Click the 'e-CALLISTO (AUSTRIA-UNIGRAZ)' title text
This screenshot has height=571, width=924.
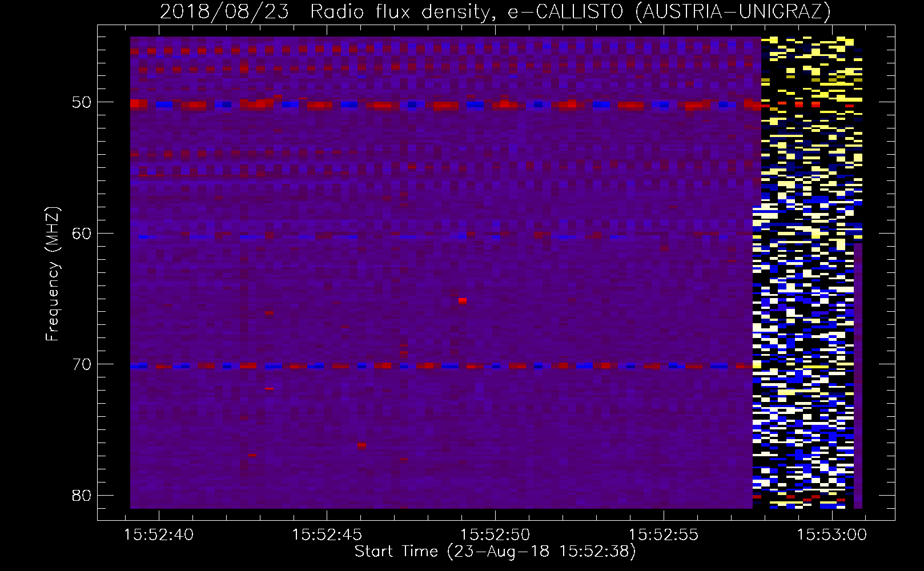[669, 12]
